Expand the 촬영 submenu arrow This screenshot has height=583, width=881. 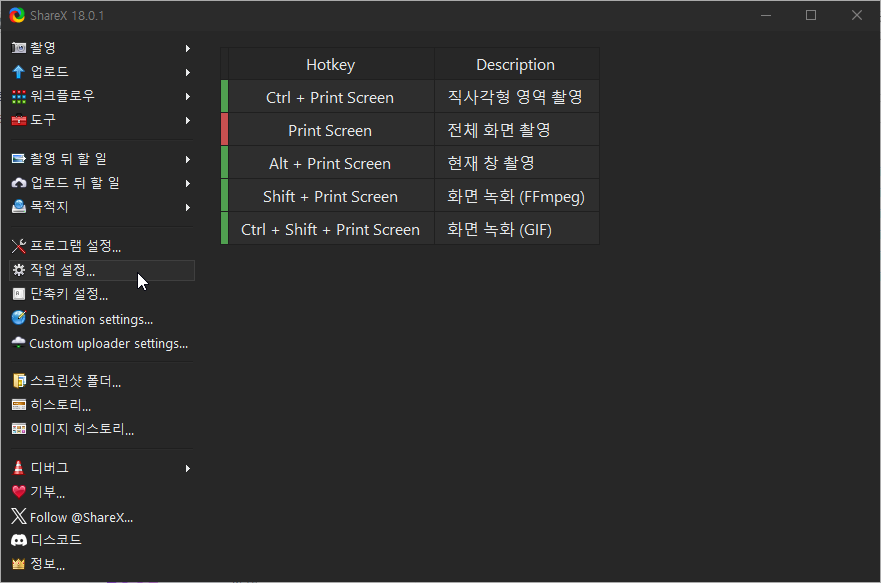[x=188, y=49]
